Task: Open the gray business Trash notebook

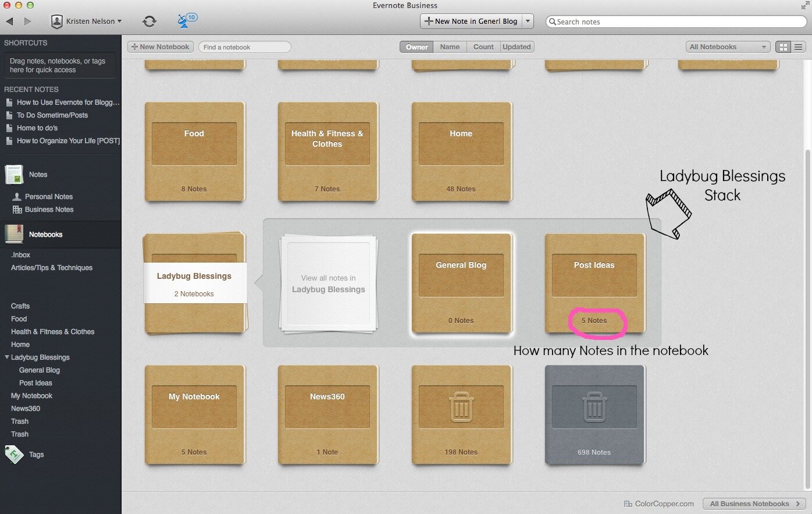Action: click(x=594, y=414)
